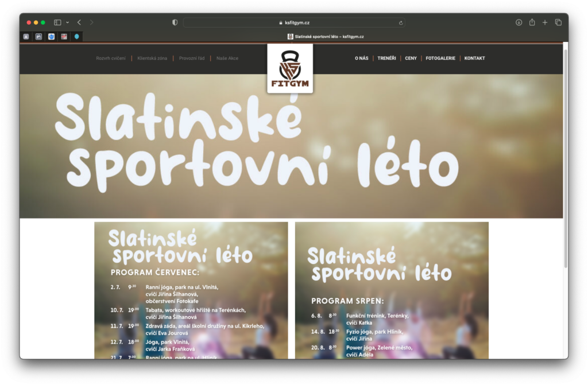Open the CENY menu item
This screenshot has width=588, height=385.
tap(411, 58)
